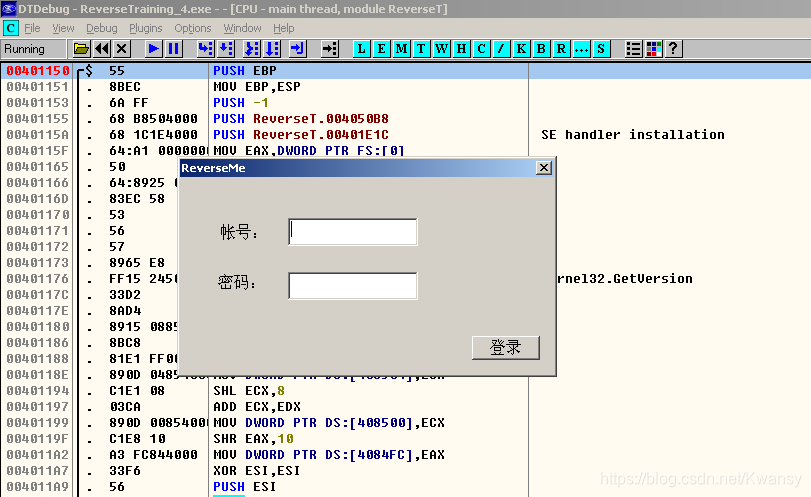
Task: Open the View menu
Action: click(63, 28)
